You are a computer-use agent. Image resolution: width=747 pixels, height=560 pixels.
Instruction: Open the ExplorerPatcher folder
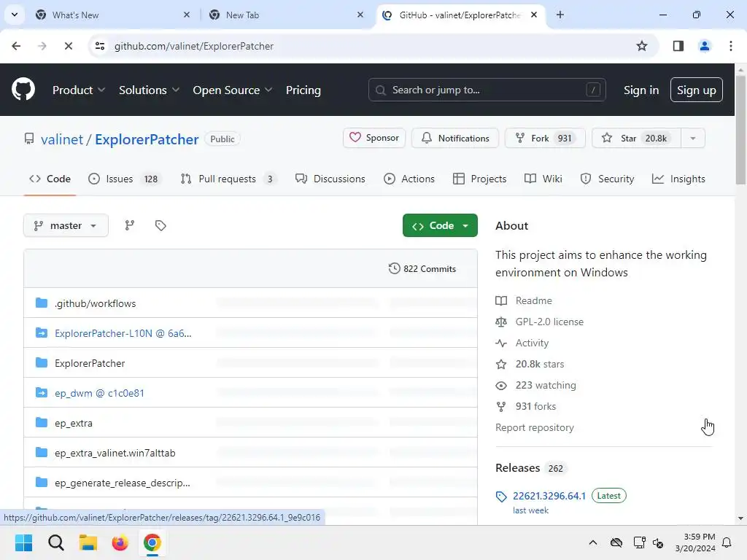[x=90, y=363]
